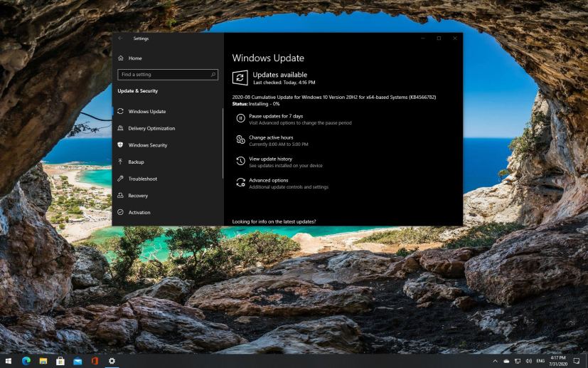The height and width of the screenshot is (368, 588).
Task: Click the Recovery icon in sidebar
Action: tap(120, 195)
